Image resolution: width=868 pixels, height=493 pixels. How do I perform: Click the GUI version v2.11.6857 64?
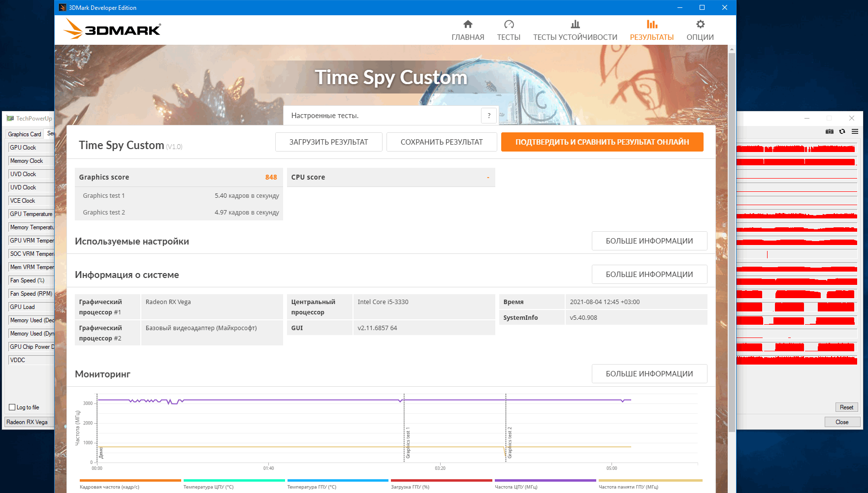(x=377, y=328)
